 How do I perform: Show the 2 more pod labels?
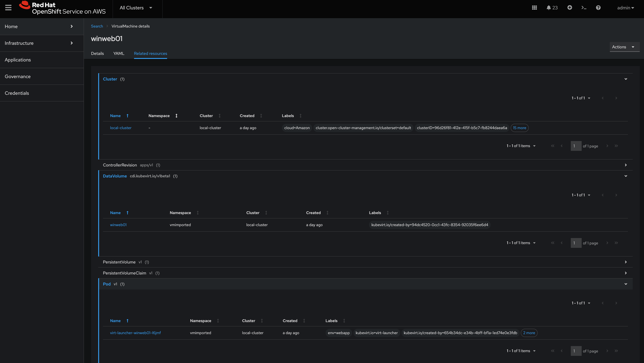click(529, 333)
